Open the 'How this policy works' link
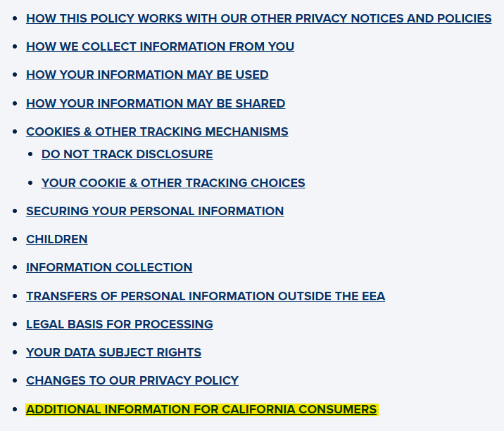Viewport: 504px width, 431px height. click(258, 18)
